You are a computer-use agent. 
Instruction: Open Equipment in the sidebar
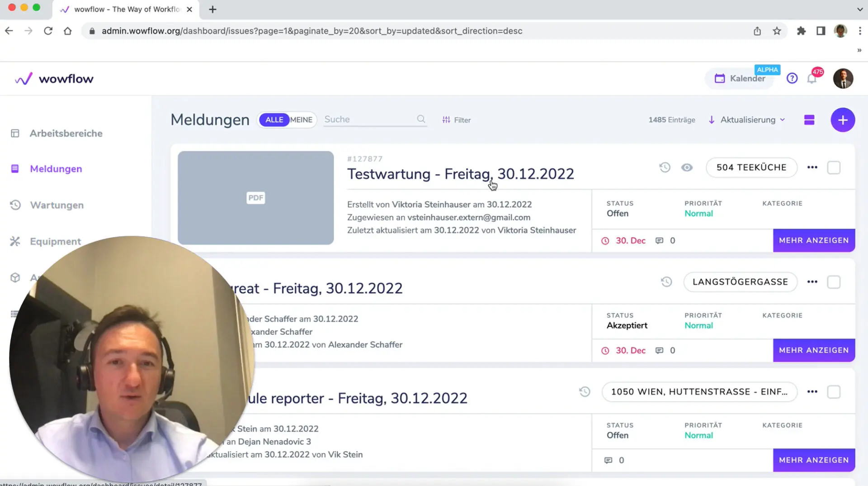click(56, 241)
